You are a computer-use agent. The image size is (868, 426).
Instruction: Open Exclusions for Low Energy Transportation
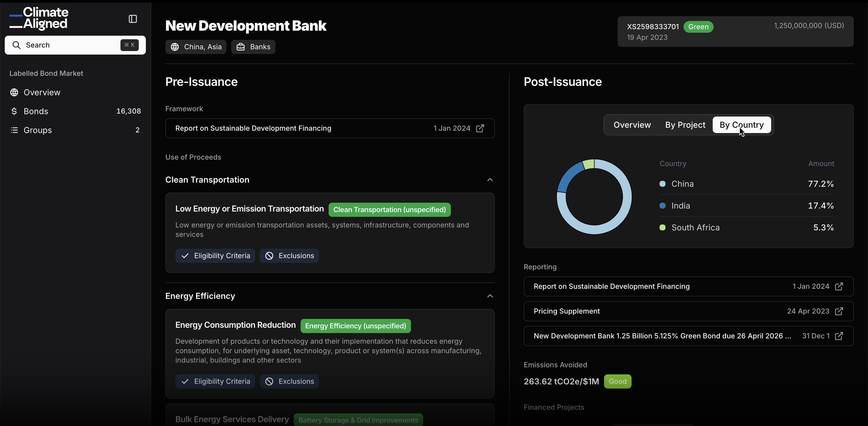(x=289, y=256)
